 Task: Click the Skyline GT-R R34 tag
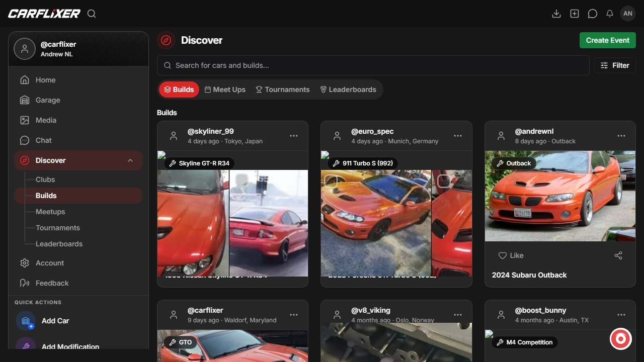point(199,163)
